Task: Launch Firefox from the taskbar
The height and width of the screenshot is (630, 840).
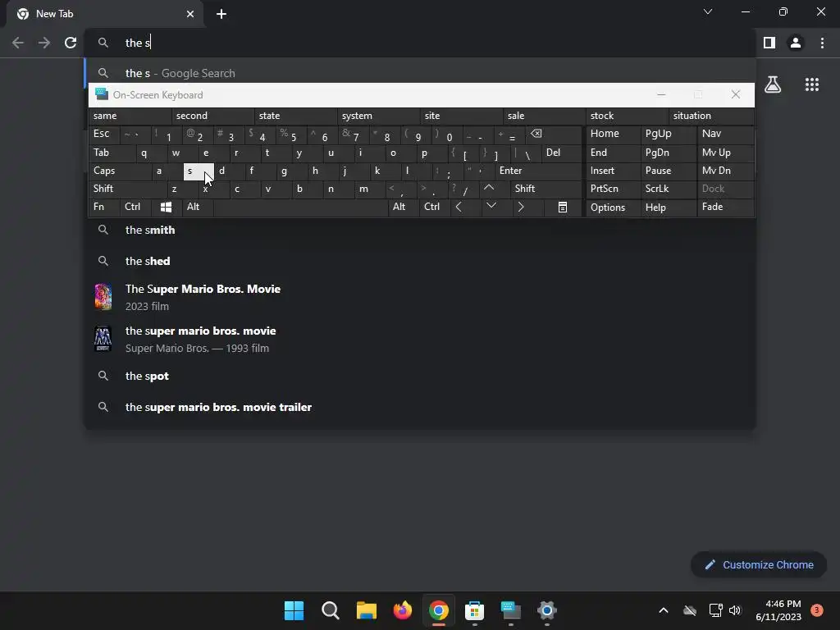Action: (x=402, y=610)
